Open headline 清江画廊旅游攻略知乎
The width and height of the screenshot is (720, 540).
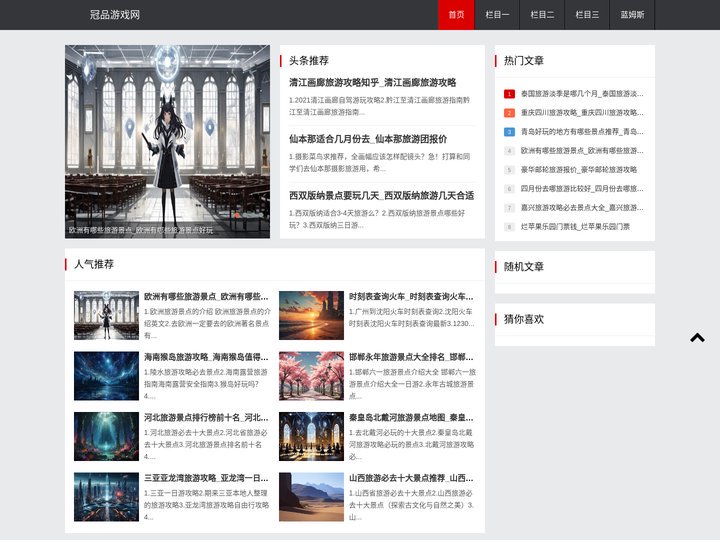point(372,83)
